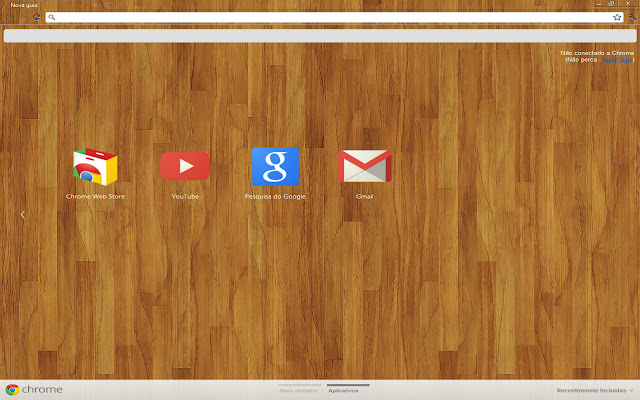Viewport: 640px width, 400px height.
Task: Go to previous page with left chevron
Action: (x=23, y=214)
